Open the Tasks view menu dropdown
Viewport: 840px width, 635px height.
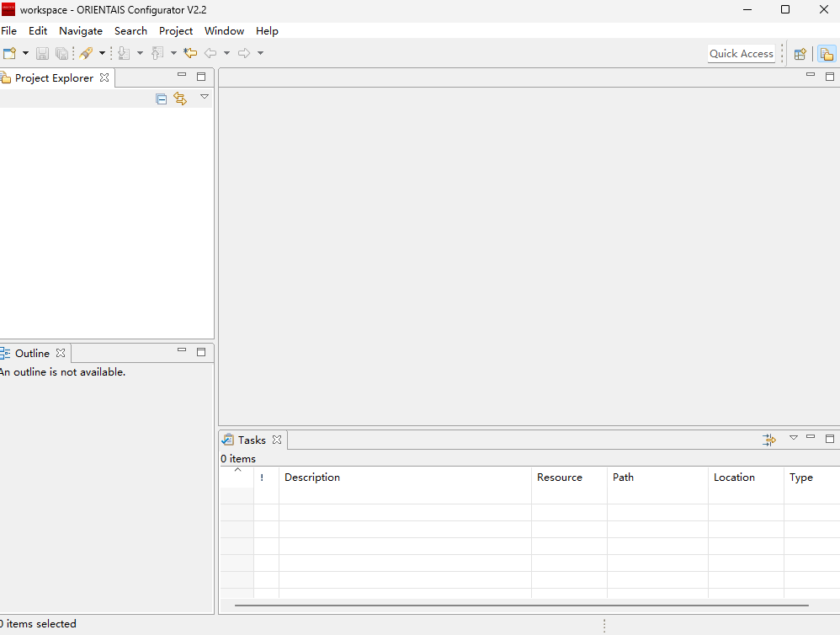point(793,438)
